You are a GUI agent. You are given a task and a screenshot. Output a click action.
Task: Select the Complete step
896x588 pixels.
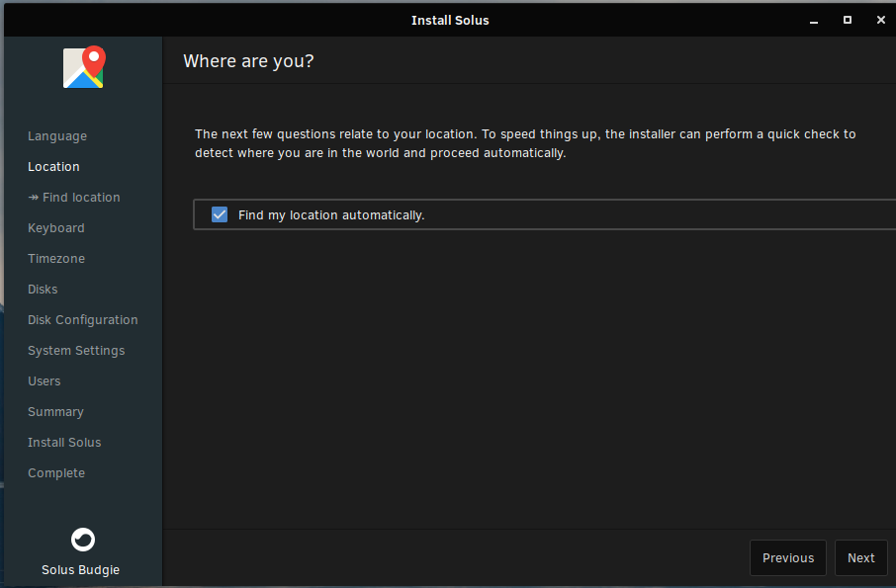pos(56,473)
